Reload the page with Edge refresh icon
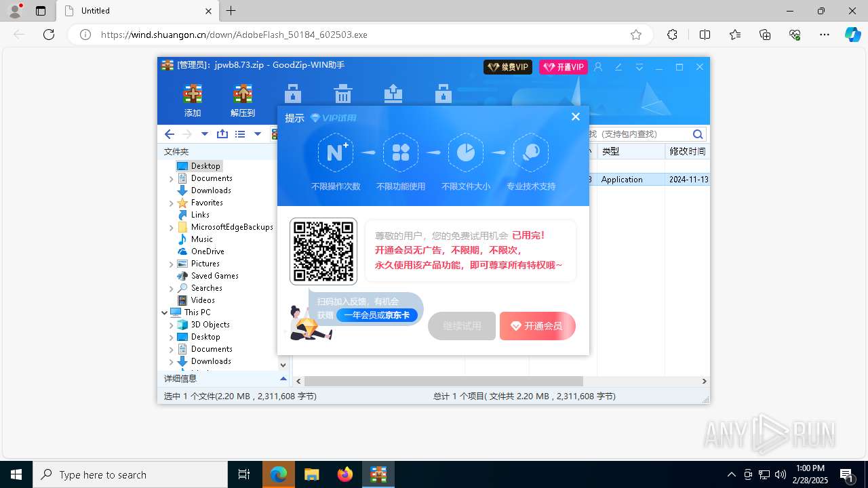The image size is (868, 488). pos(49,35)
